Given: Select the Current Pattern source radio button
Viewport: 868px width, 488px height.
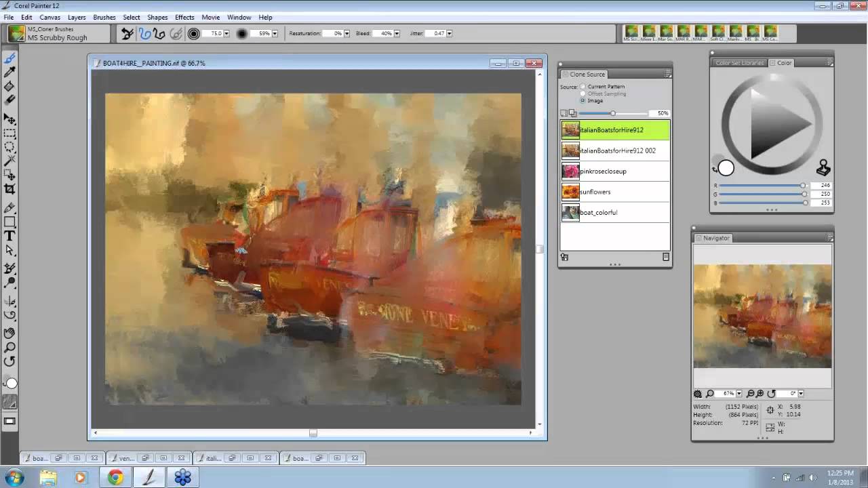Looking at the screenshot, I should pos(583,87).
